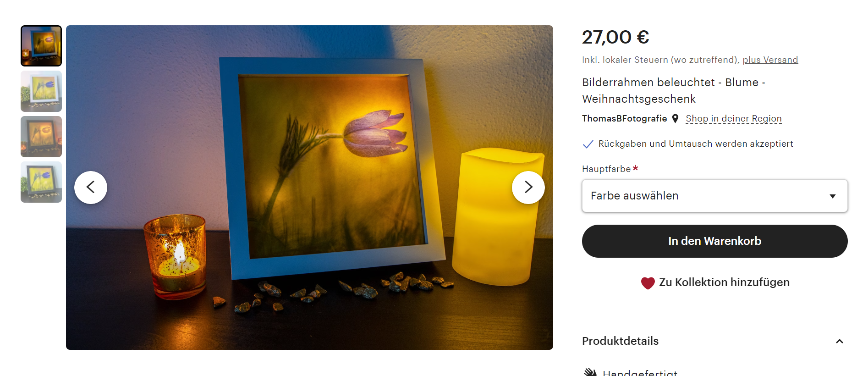Open the ThomasBFotografie shop name
Image resolution: width=868 pixels, height=376 pixels.
624,118
